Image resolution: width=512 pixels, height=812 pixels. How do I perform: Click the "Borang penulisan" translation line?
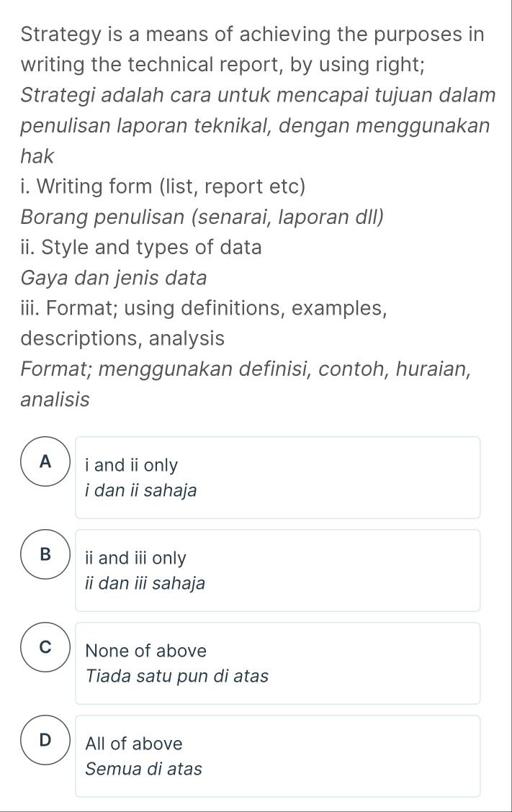202,217
